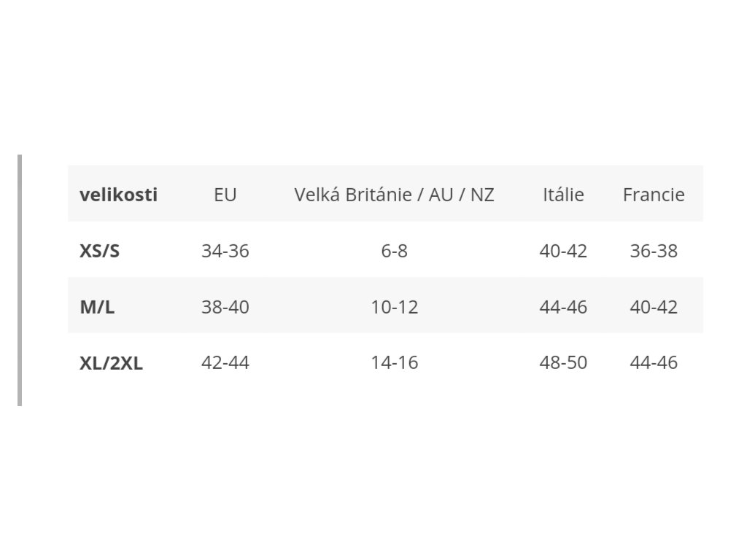Click the gray vertical bar beside the table

[20, 281]
